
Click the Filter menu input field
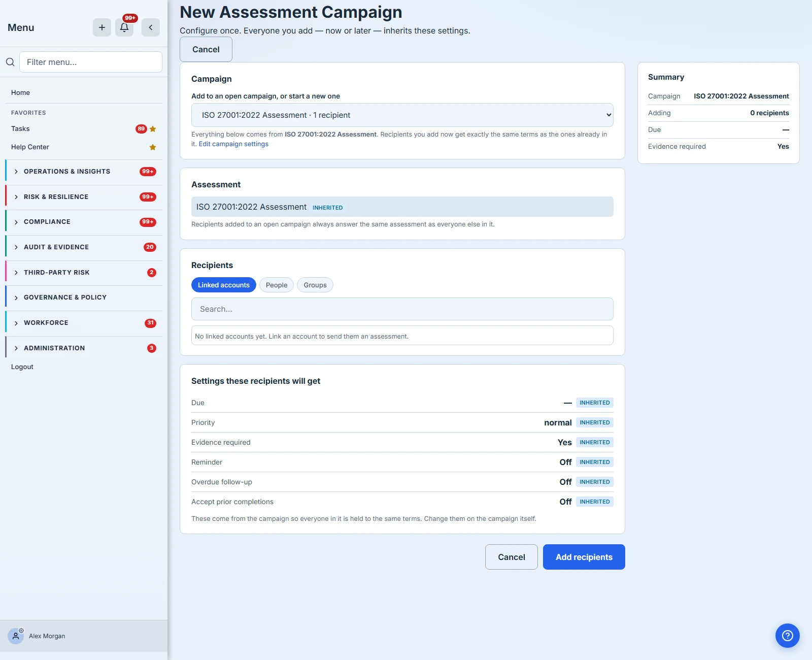coord(91,62)
